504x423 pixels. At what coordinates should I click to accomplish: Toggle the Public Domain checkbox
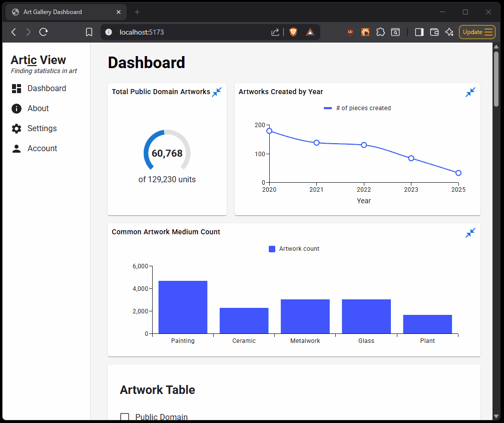click(125, 417)
